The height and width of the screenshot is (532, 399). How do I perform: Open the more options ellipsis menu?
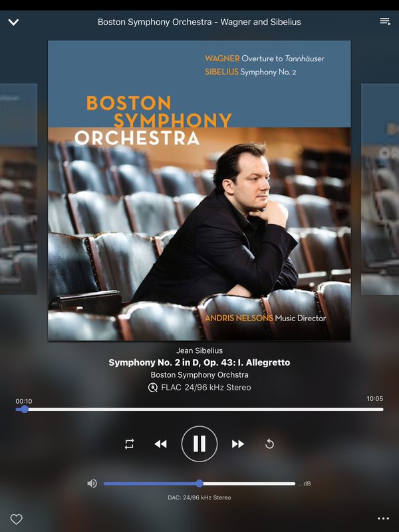coord(384,519)
